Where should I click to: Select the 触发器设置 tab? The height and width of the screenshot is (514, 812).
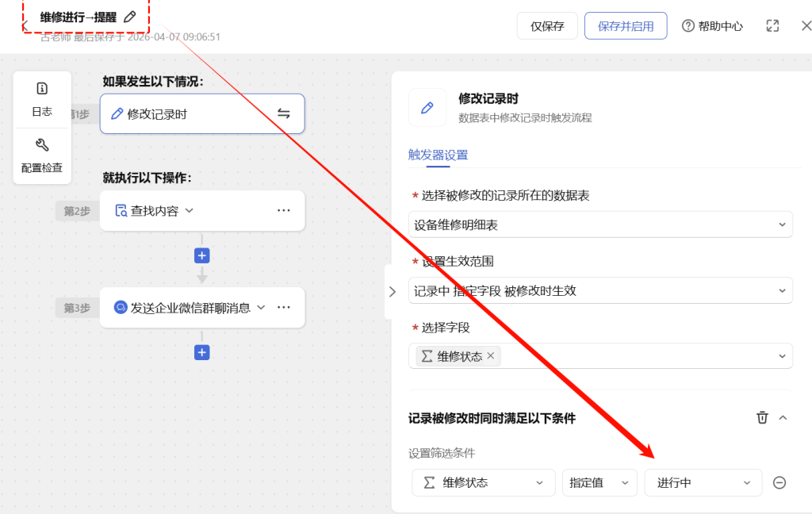438,155
